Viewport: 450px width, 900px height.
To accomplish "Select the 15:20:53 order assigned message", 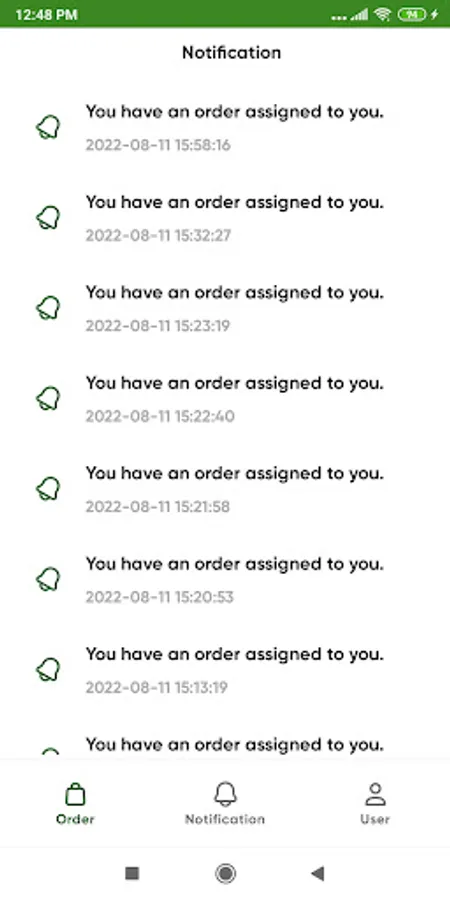I will (225, 579).
